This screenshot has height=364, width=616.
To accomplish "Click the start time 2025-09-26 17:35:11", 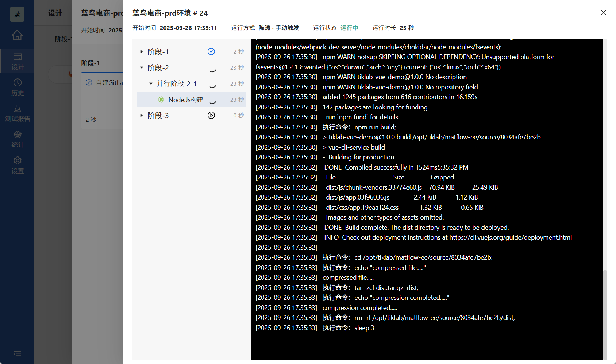I will pos(188,28).
